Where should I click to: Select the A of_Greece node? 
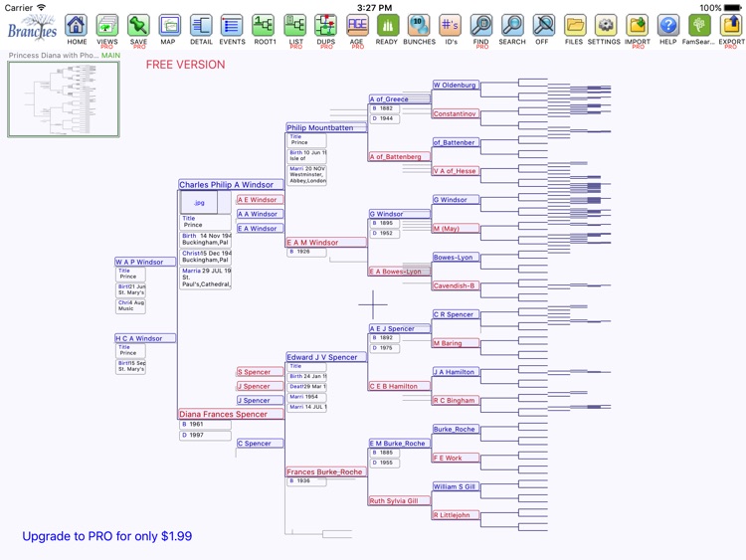(x=400, y=98)
